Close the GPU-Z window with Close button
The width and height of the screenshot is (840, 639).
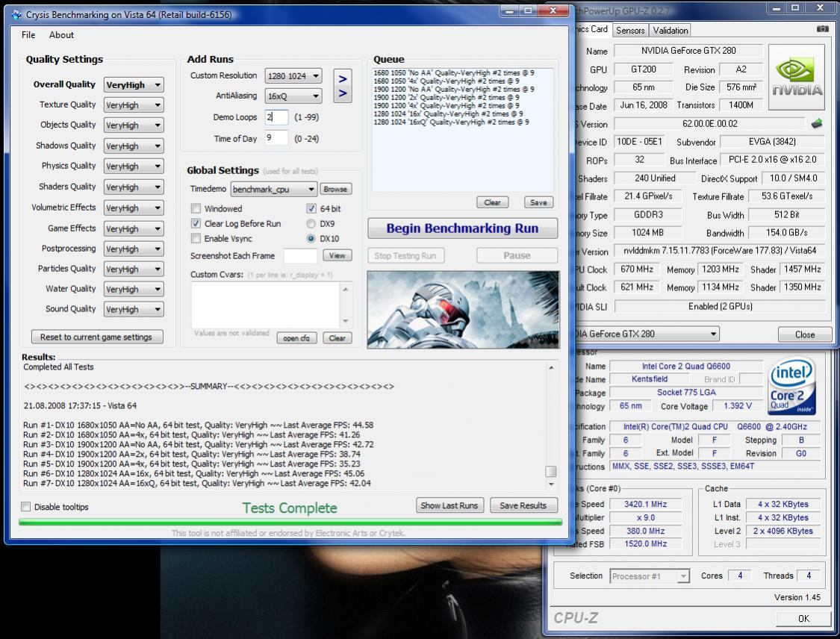[x=805, y=334]
